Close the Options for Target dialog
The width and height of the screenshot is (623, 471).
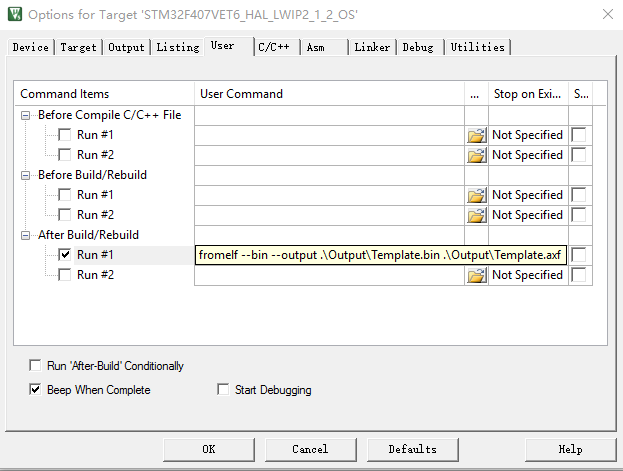[608, 14]
